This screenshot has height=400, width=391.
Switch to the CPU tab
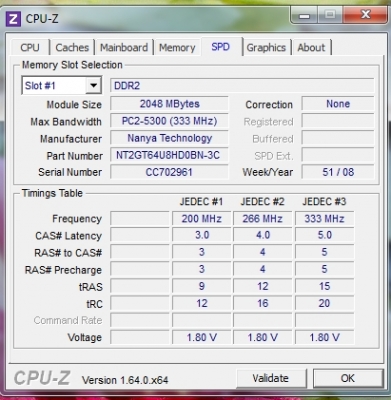click(x=30, y=47)
